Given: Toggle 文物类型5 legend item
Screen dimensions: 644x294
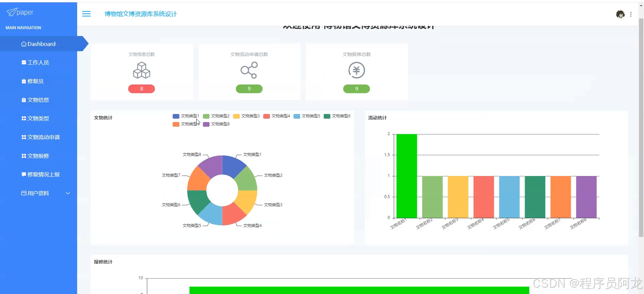Looking at the screenshot, I should (x=307, y=116).
